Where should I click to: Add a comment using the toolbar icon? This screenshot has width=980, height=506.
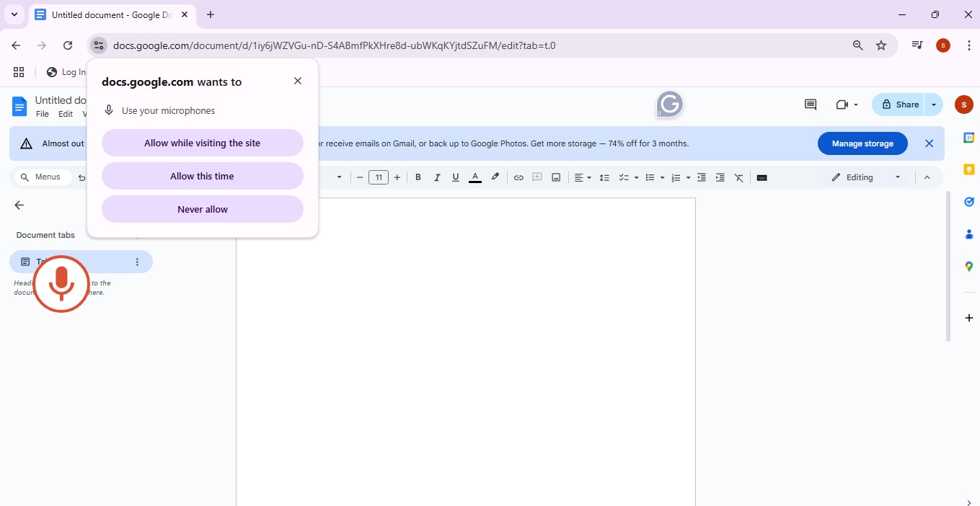(x=537, y=177)
